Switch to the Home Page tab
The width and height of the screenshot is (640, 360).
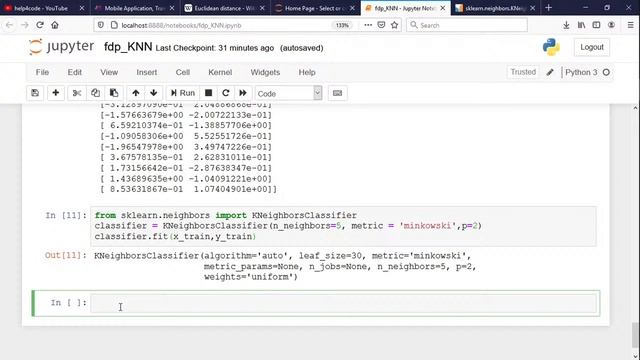tap(314, 8)
